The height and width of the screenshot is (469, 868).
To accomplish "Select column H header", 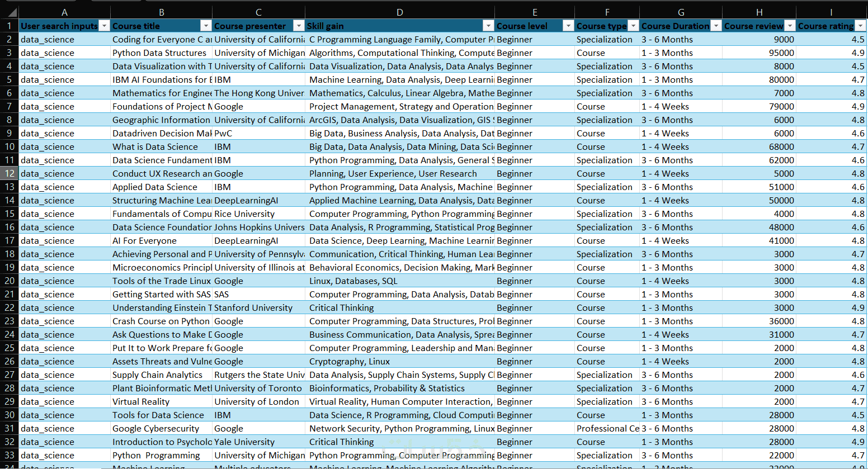I will coord(759,12).
